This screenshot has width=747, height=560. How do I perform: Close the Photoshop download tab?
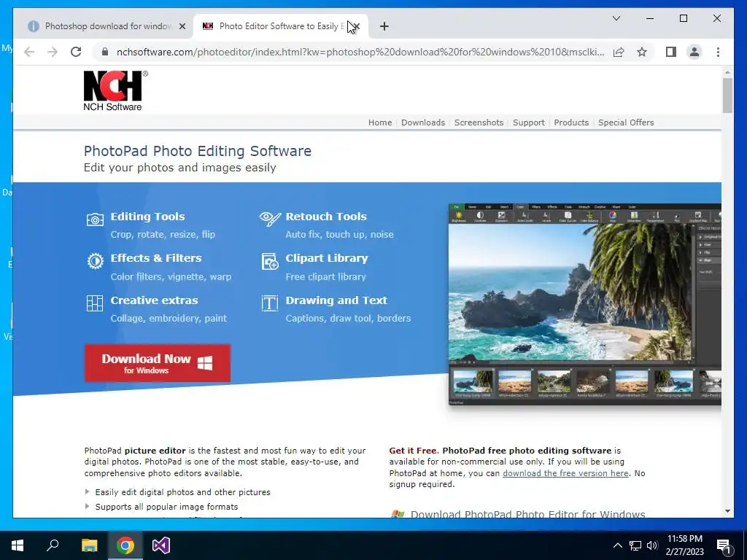(182, 26)
